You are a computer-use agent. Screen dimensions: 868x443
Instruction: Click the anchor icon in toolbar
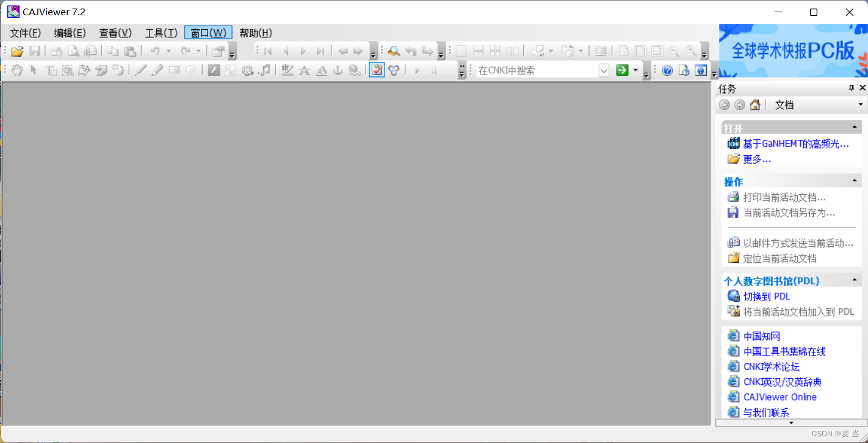[x=338, y=70]
